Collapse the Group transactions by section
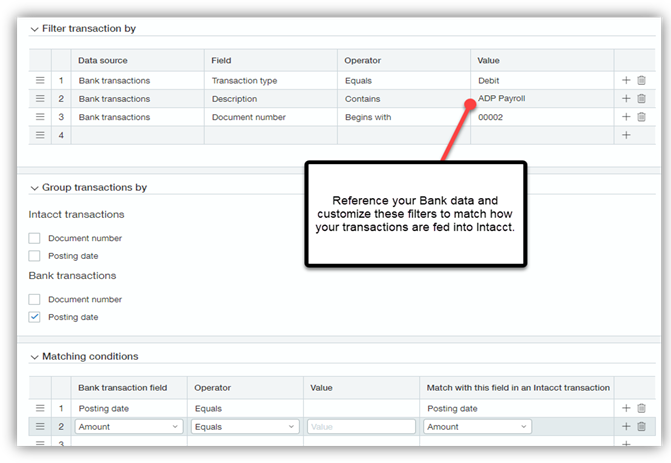The width and height of the screenshot is (671, 463). coord(34,188)
